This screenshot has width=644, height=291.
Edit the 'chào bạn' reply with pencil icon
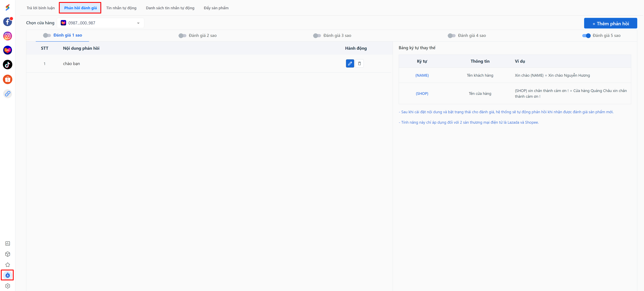[350, 64]
